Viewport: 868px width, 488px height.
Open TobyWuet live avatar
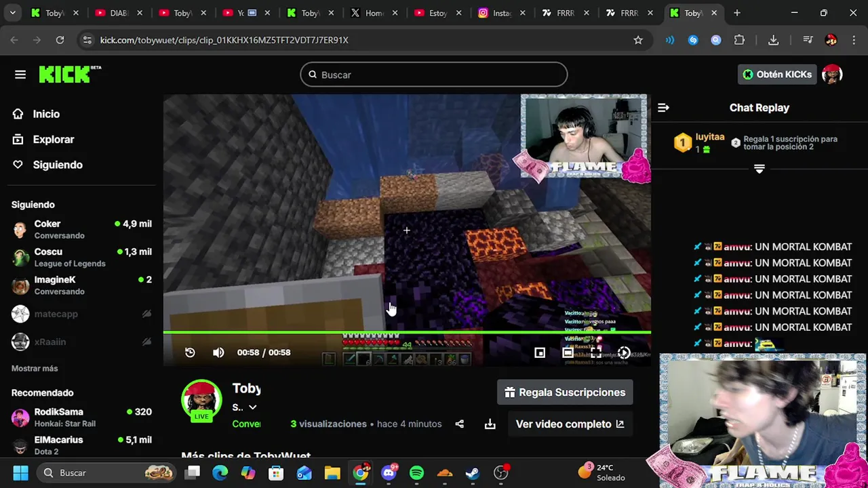[x=201, y=401]
